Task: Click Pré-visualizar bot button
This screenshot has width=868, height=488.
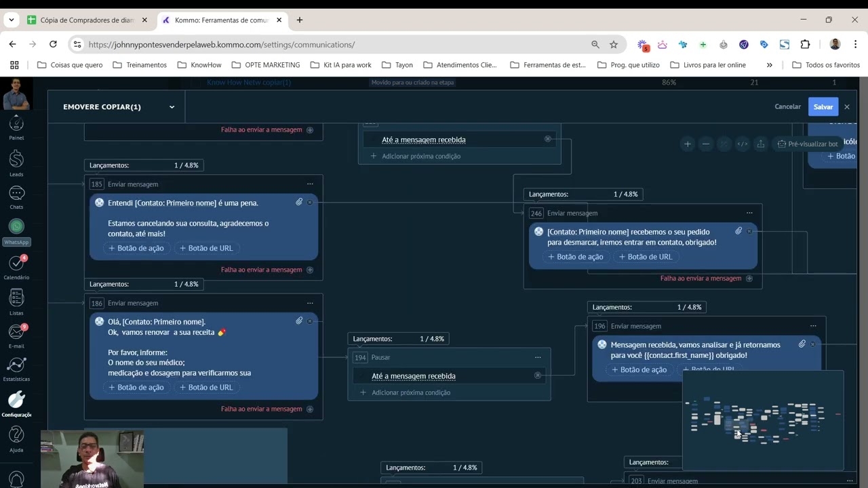Action: [808, 144]
